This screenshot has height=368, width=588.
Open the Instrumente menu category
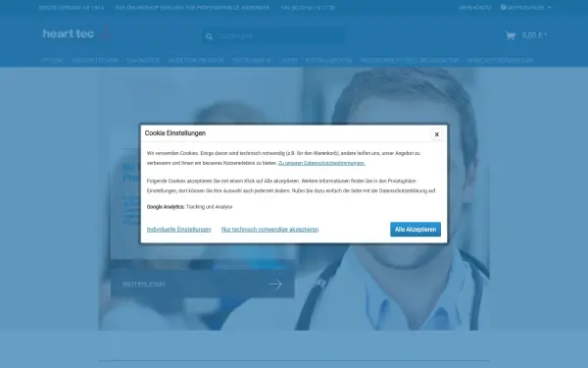[x=251, y=61]
